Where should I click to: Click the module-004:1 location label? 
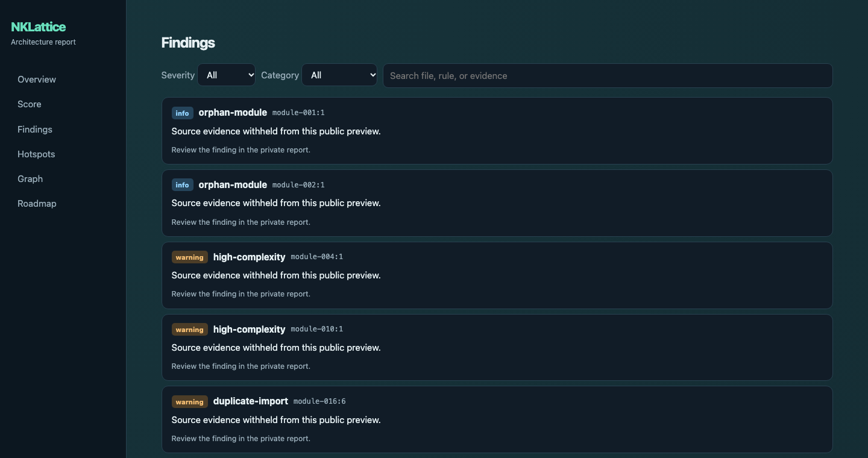(317, 257)
